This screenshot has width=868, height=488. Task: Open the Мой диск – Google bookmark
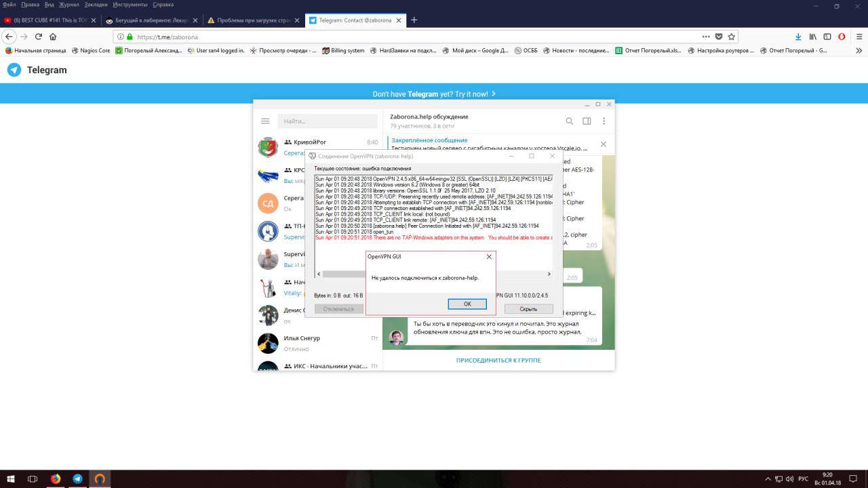(475, 50)
